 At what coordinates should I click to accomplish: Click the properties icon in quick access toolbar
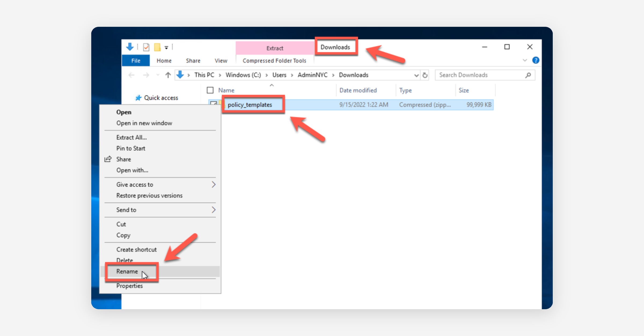146,47
